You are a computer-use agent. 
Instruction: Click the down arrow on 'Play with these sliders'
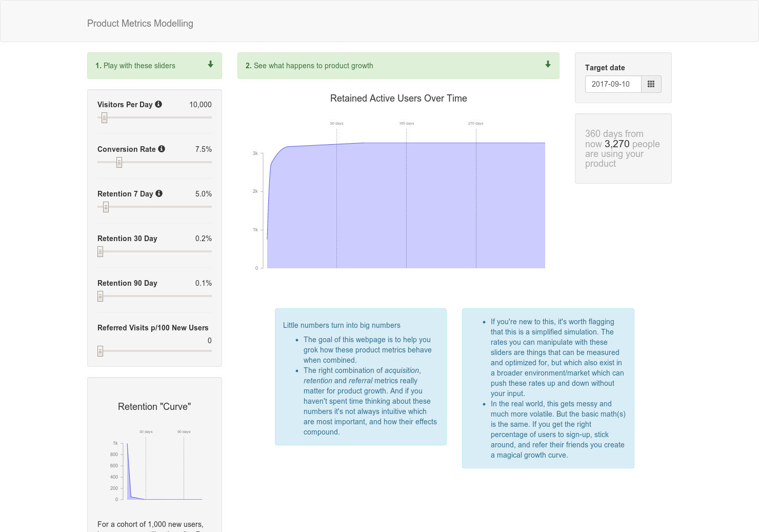(x=210, y=65)
